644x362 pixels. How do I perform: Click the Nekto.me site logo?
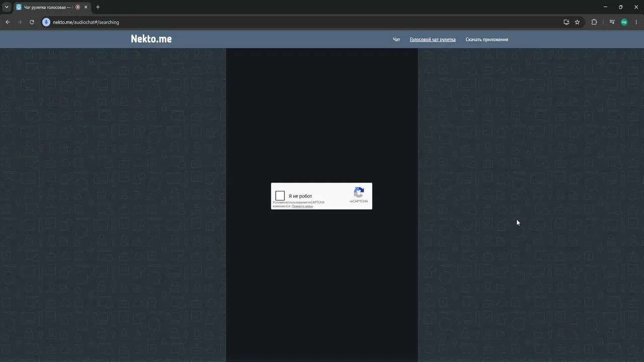coord(151,39)
